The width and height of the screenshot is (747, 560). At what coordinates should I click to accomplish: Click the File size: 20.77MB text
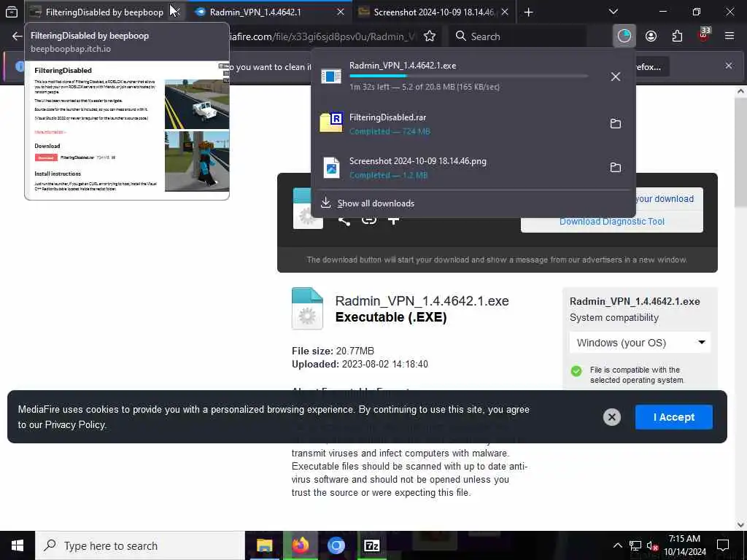click(333, 351)
